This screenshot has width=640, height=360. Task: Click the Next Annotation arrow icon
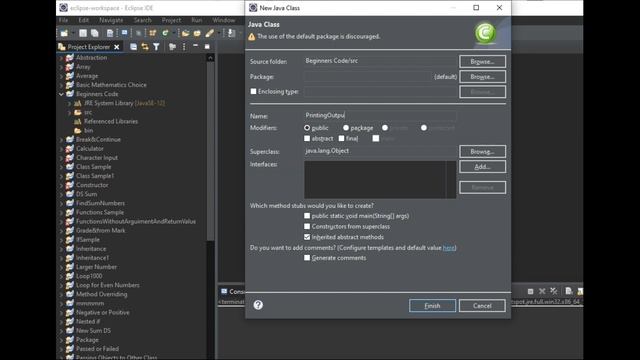click(x=231, y=33)
